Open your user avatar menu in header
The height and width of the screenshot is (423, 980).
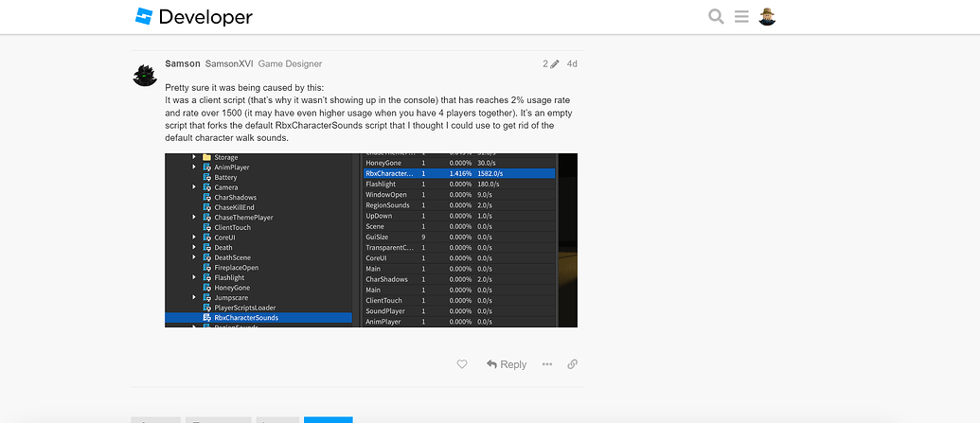tap(767, 17)
